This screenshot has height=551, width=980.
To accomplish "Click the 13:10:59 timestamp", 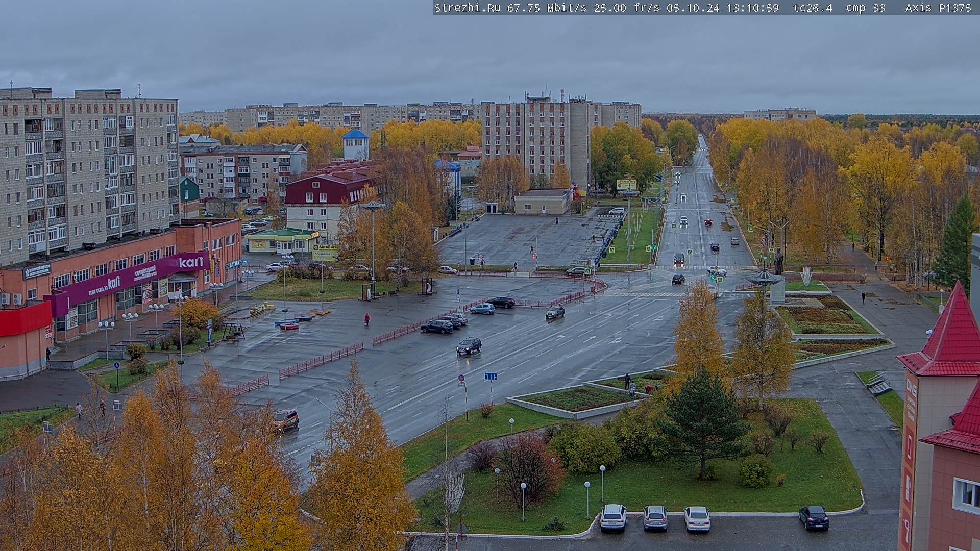I will pyautogui.click(x=752, y=8).
